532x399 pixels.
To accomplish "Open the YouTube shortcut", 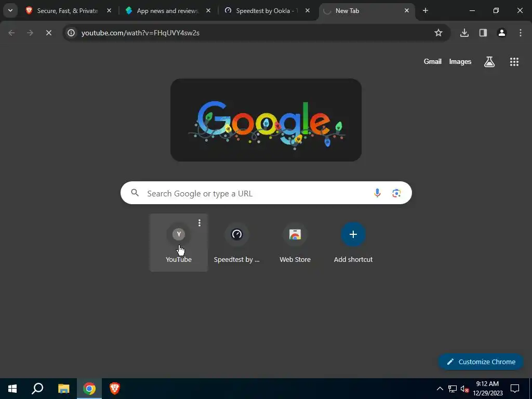I will (179, 243).
